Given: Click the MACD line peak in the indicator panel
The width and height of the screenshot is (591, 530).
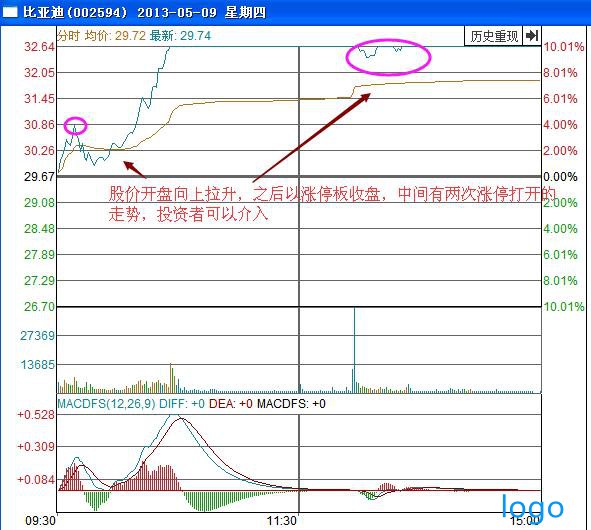Looking at the screenshot, I should (x=174, y=416).
